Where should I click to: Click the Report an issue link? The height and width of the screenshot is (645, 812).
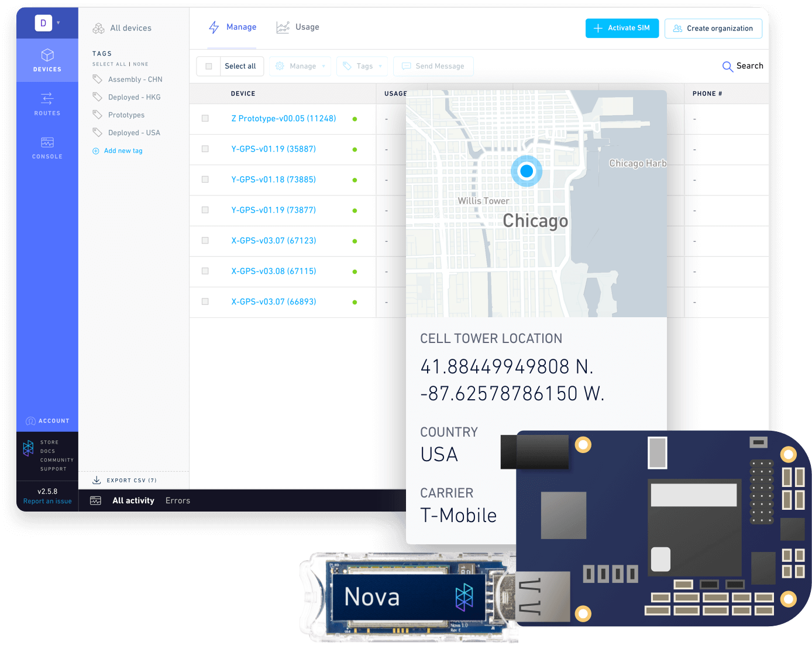(x=47, y=501)
